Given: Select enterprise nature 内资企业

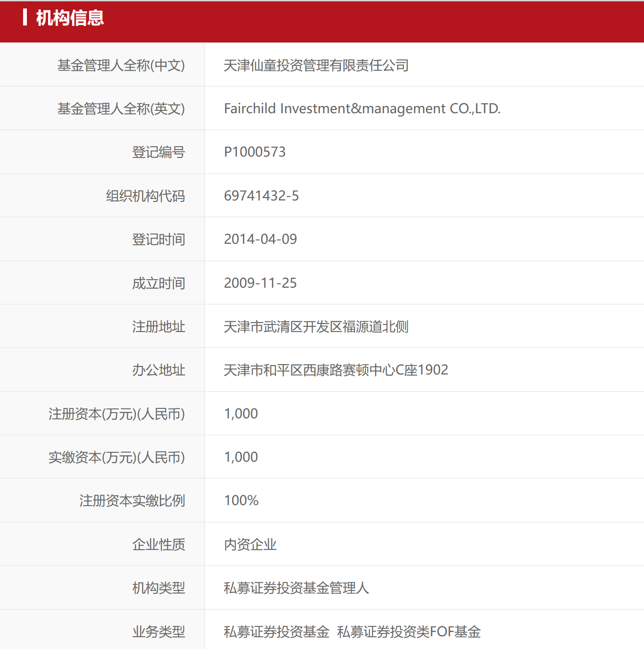Looking at the screenshot, I should coord(250,544).
